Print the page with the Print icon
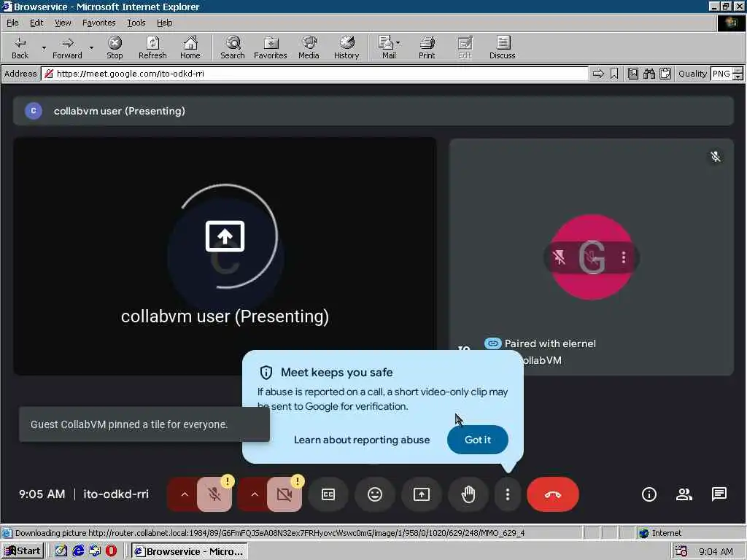Viewport: 747px width, 560px height. coord(427,47)
